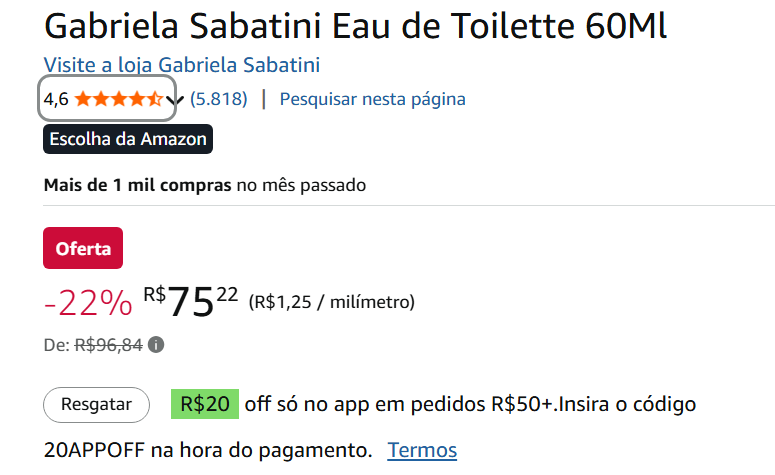Viewport: 775px width, 475px height.
Task: Click the Escolha da Amazon badge
Action: point(128,139)
